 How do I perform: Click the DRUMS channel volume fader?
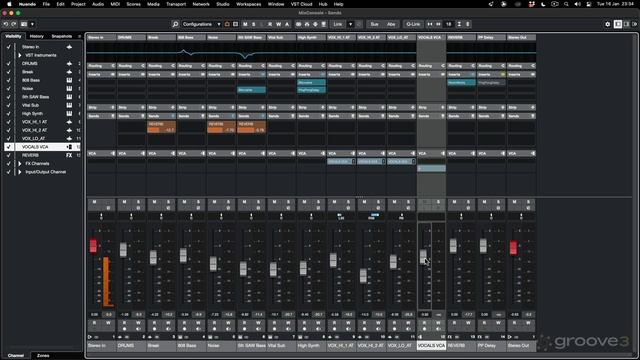(x=123, y=250)
